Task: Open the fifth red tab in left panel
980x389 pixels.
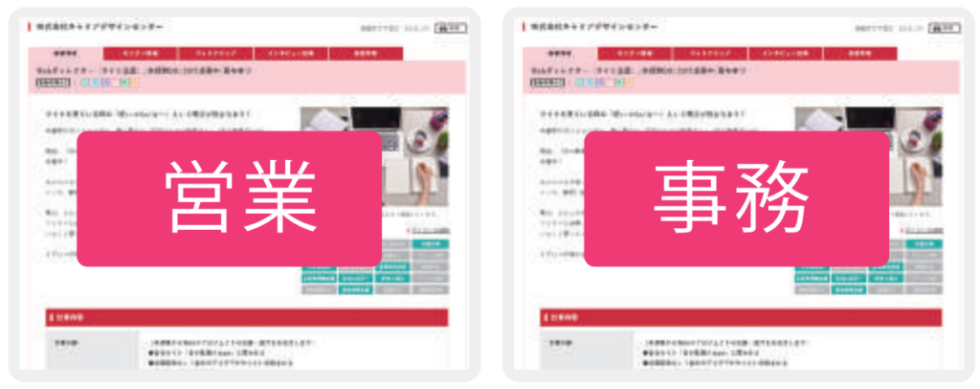Action: [x=365, y=54]
